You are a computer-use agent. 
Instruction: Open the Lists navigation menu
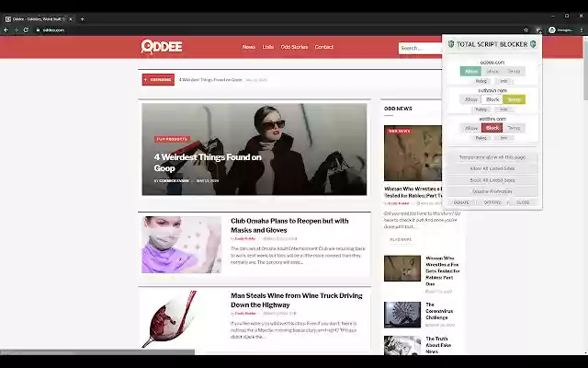coord(267,47)
